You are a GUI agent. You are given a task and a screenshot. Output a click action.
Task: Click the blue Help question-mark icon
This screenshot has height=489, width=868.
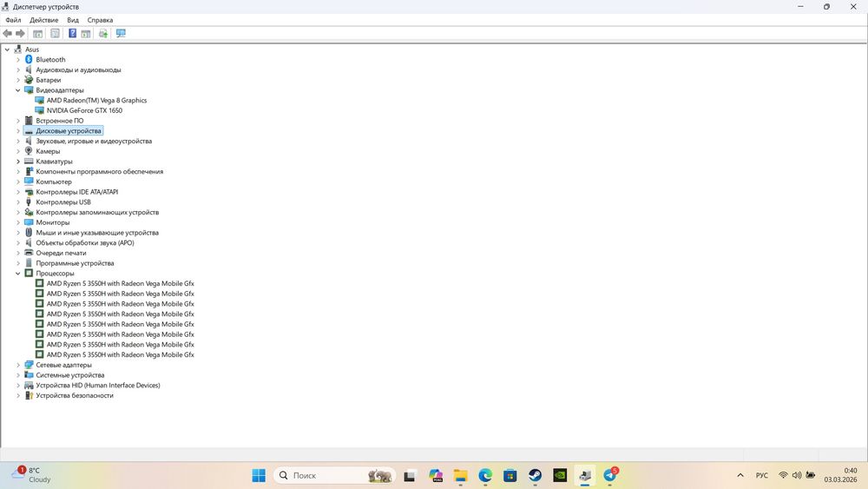(73, 33)
